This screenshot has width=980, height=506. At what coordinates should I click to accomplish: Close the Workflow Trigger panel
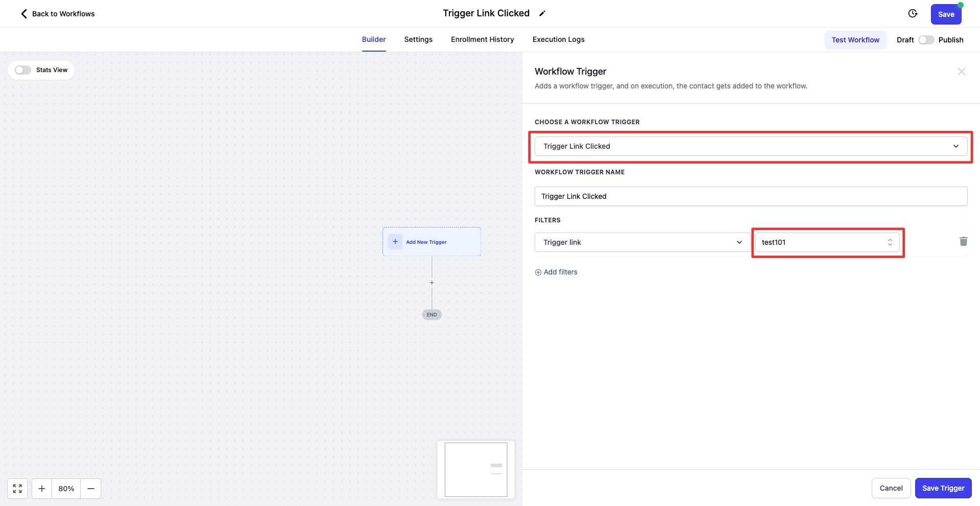(x=961, y=72)
